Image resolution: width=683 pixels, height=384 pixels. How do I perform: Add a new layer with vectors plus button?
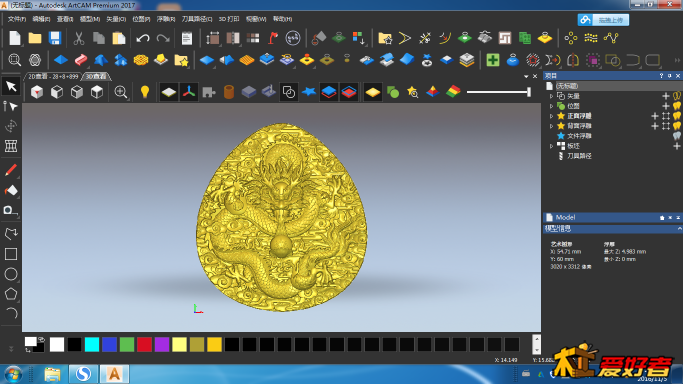pos(666,96)
